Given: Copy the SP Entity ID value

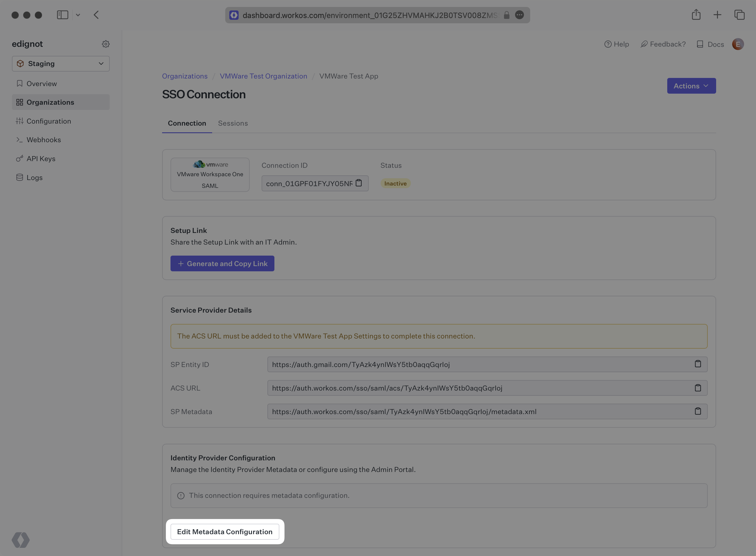Looking at the screenshot, I should tap(698, 364).
